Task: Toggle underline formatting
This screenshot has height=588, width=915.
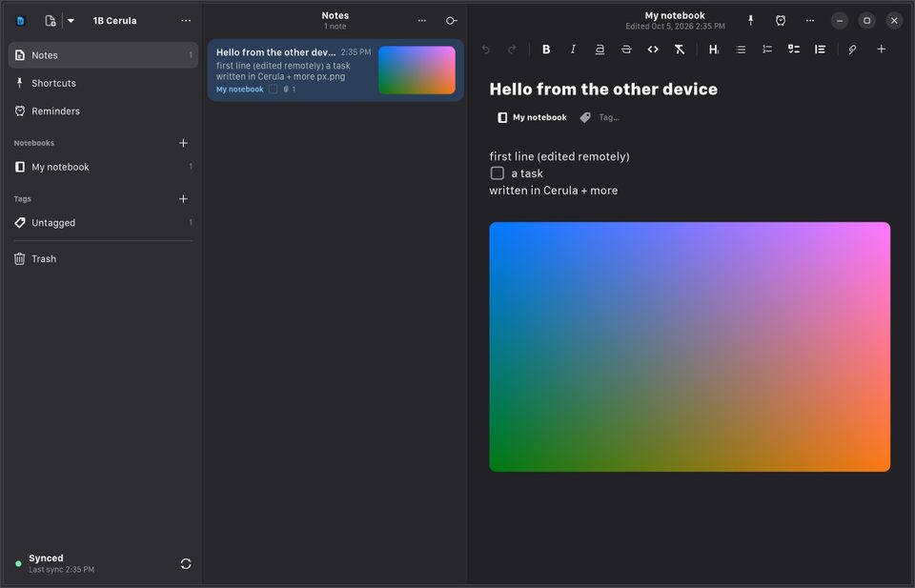Action: click(600, 50)
